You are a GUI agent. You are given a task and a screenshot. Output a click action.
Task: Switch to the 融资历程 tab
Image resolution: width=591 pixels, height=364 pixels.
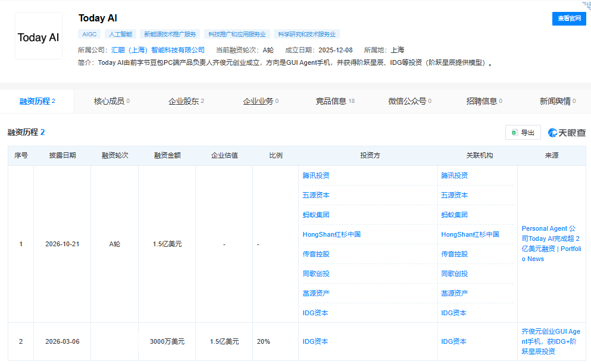(x=37, y=101)
